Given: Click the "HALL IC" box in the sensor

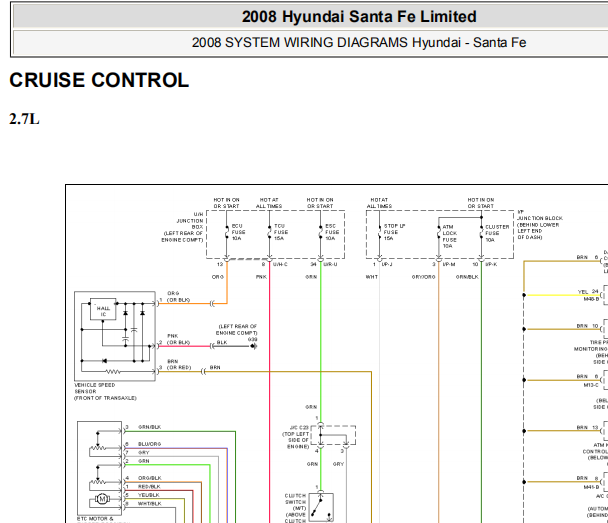Looking at the screenshot, I should tap(103, 309).
